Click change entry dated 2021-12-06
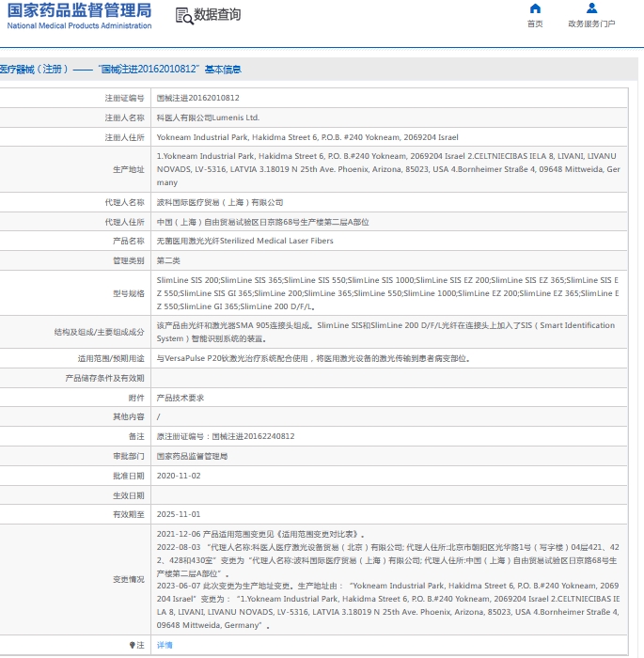 pos(260,534)
